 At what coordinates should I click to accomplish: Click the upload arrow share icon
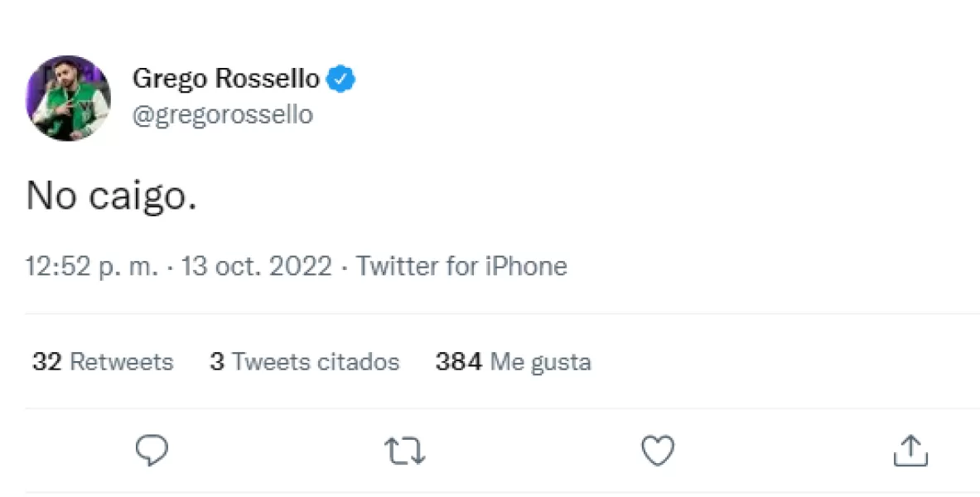(x=912, y=450)
